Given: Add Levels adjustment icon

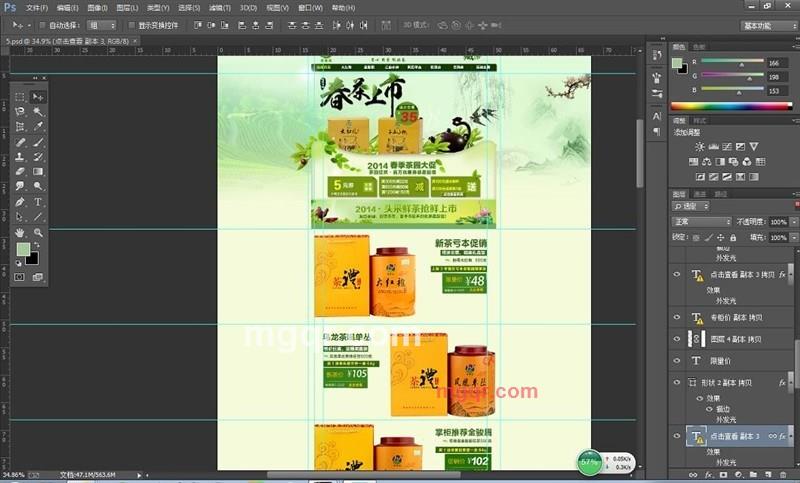Looking at the screenshot, I should (713, 146).
